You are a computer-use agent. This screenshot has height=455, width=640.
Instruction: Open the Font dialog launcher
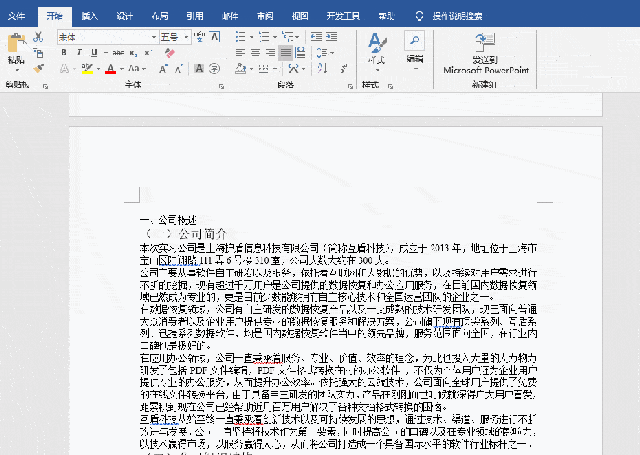[221, 86]
